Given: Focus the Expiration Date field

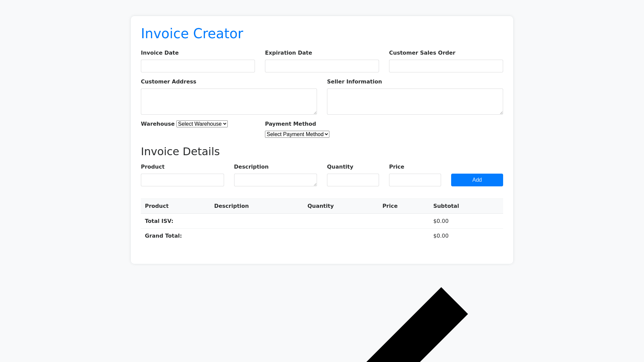Looking at the screenshot, I should pyautogui.click(x=322, y=66).
